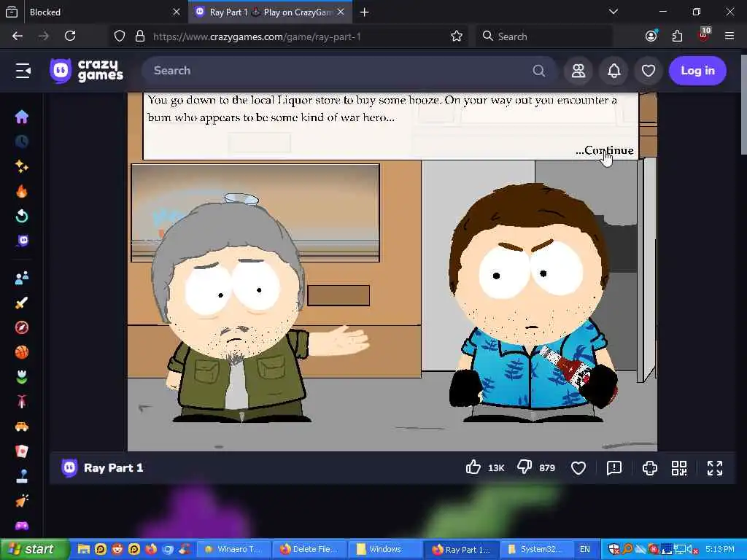The height and width of the screenshot is (560, 747).
Task: Open Action sword category icon
Action: coord(21,303)
